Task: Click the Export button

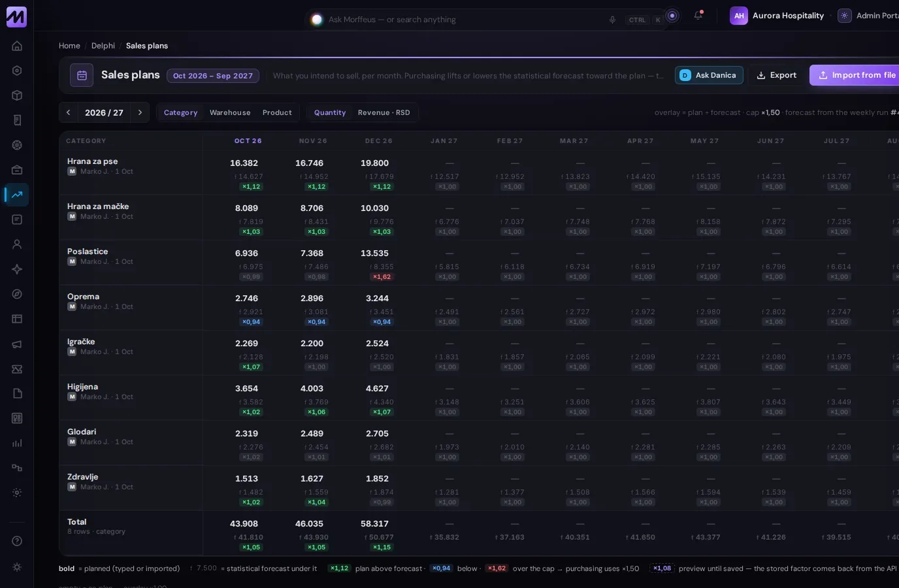Action: tap(776, 75)
